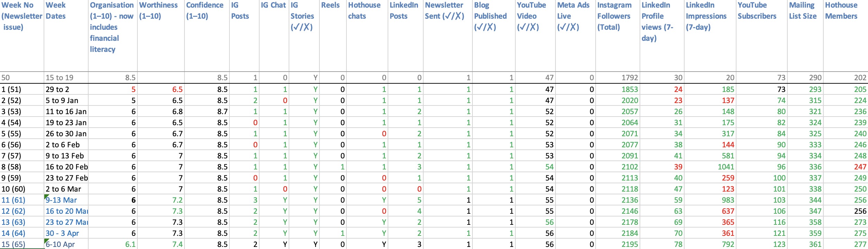Click the IG Stories header cell

point(304,36)
